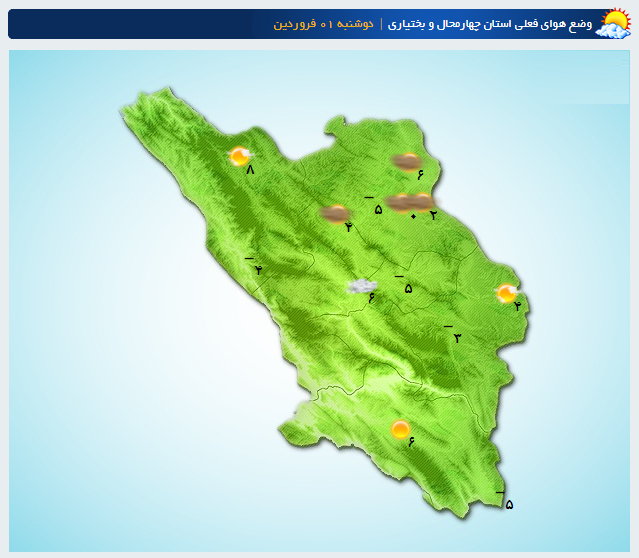This screenshot has width=639, height=558.
Task: Click temperature 6 below the southern sun
Action: click(x=410, y=443)
